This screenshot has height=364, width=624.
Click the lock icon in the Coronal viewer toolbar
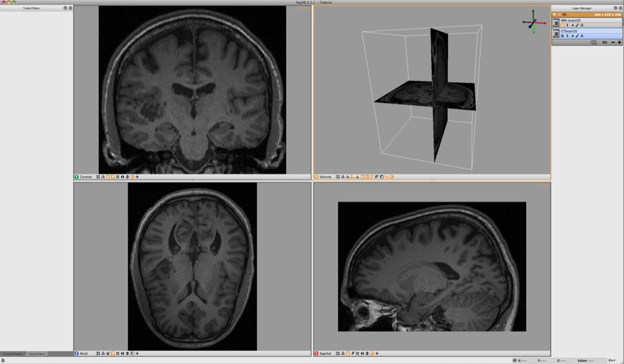pyautogui.click(x=102, y=177)
